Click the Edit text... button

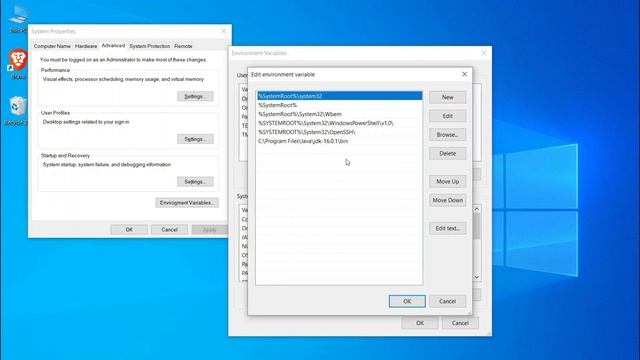(447, 228)
